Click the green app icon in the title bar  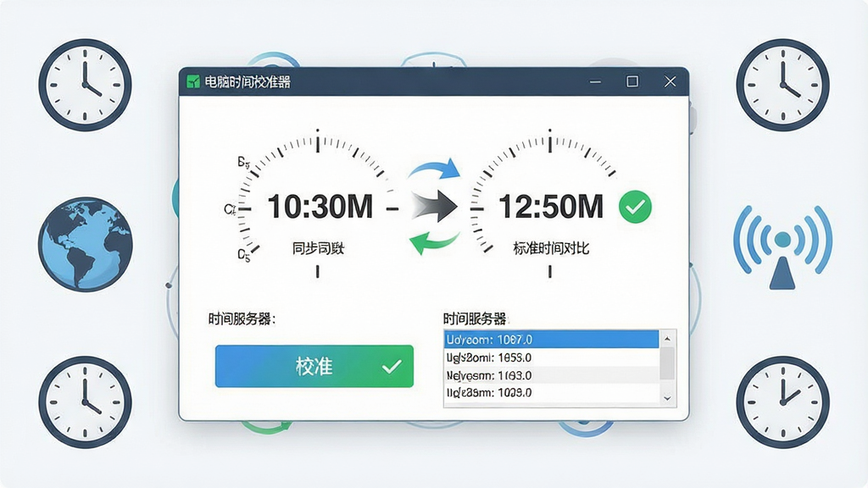(192, 82)
